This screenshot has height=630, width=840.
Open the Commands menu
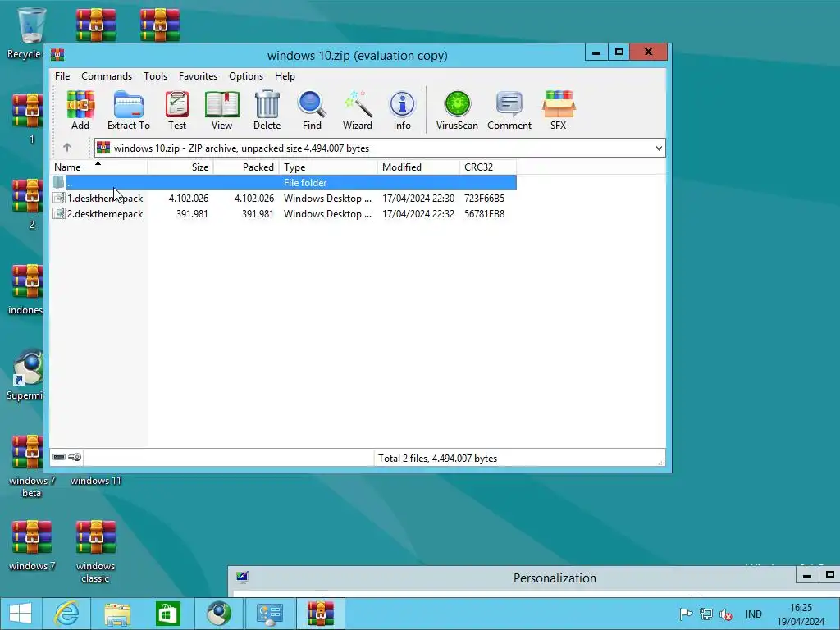tap(107, 76)
